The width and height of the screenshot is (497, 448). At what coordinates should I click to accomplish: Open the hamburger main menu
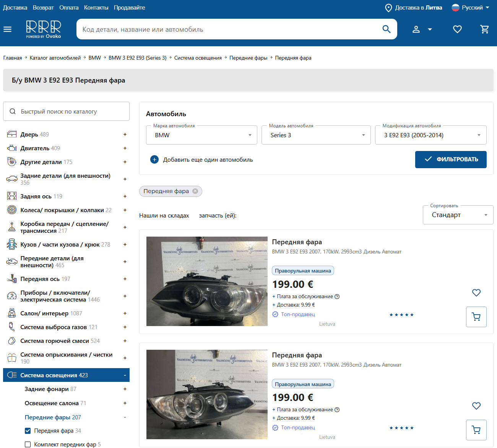coord(8,29)
